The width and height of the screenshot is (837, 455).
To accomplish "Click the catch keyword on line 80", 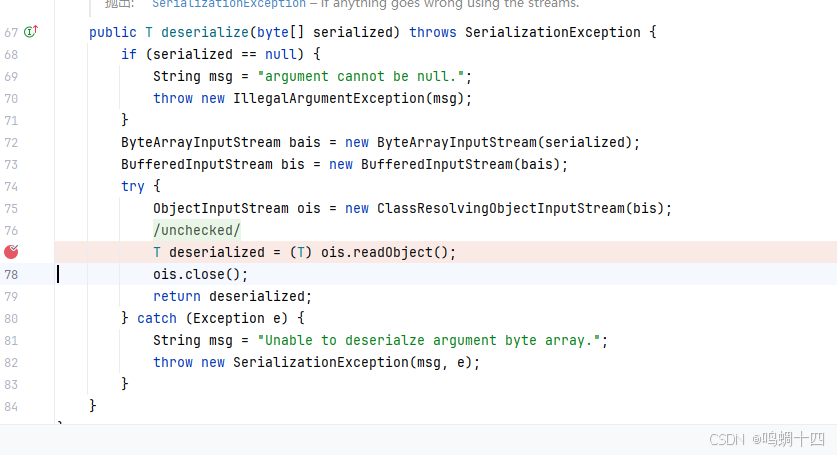I will 157,318.
